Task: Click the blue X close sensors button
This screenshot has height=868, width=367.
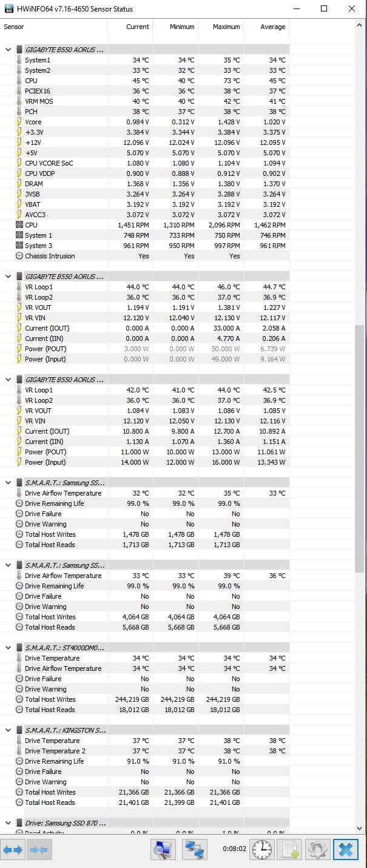Action: coord(346,849)
